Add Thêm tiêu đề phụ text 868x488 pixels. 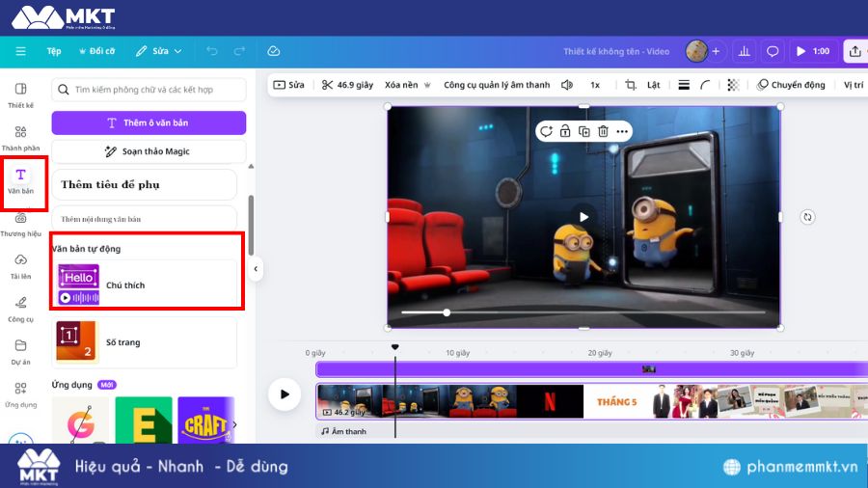tap(144, 185)
